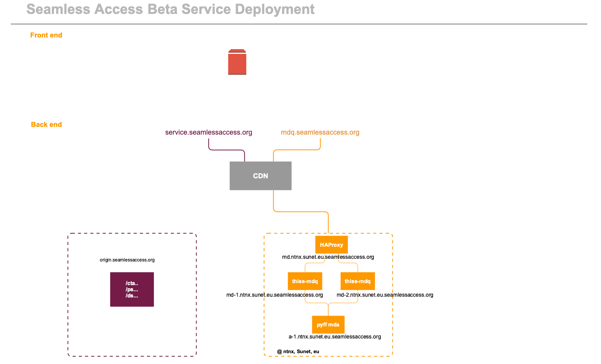The height and width of the screenshot is (364, 601).
Task: Click the orange HAProxy node
Action: point(332,245)
